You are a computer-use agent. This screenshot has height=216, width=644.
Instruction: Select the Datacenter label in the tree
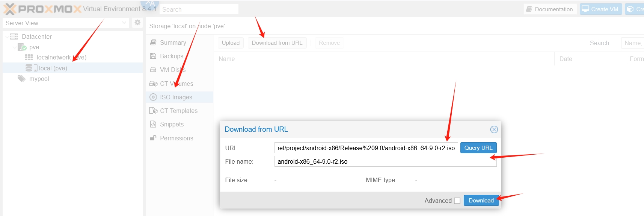click(x=37, y=37)
